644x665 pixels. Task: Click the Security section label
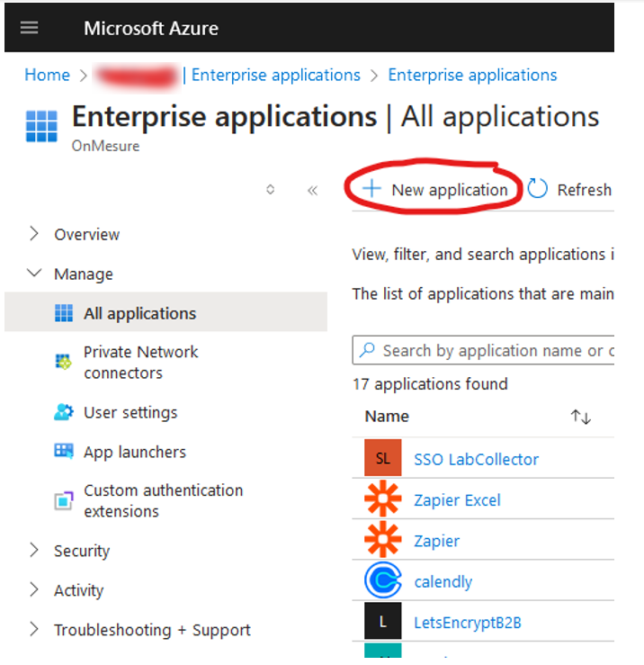[x=82, y=551]
